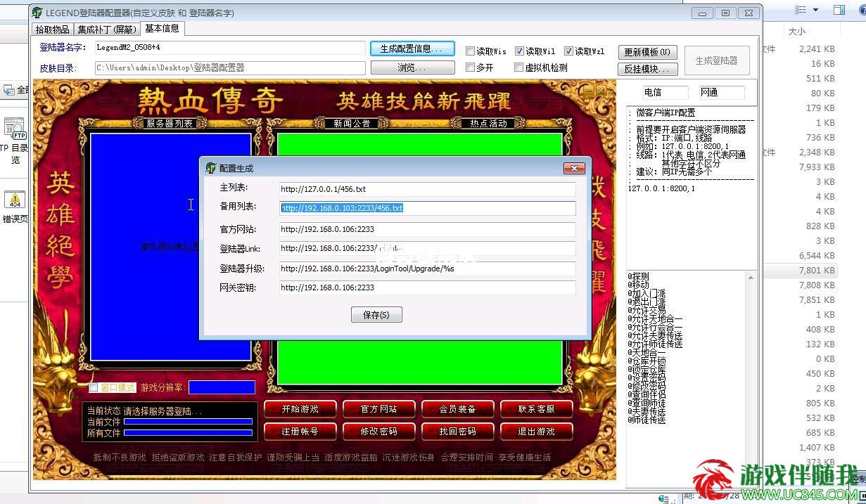Image resolution: width=866 pixels, height=504 pixels.
Task: Click the 备用列表 URL field
Action: [427, 208]
